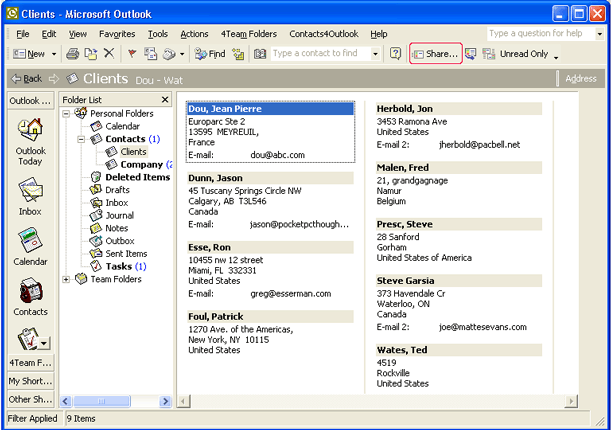Screen dimensions: 611x430
Task: Click the Find button
Action: [x=209, y=54]
